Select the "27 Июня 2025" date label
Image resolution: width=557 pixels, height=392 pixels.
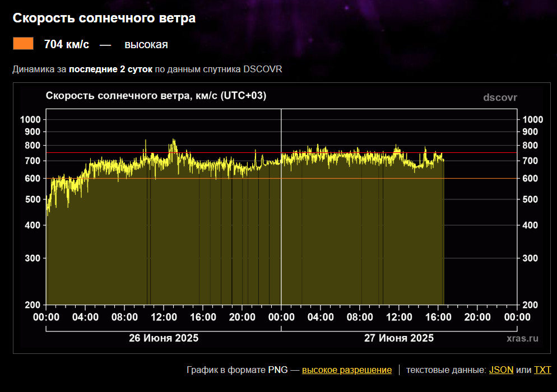398,338
